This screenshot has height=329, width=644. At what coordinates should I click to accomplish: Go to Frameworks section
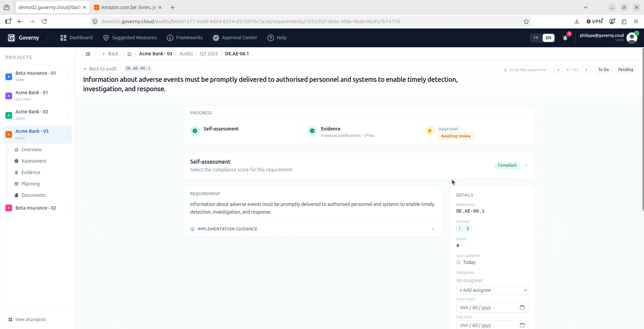(184, 38)
